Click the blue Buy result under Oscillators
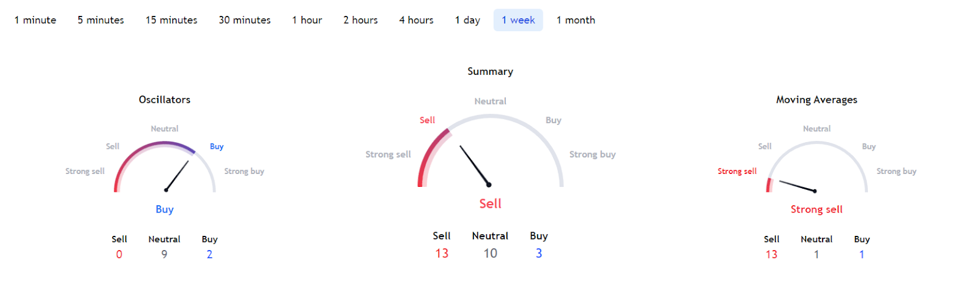 164,210
